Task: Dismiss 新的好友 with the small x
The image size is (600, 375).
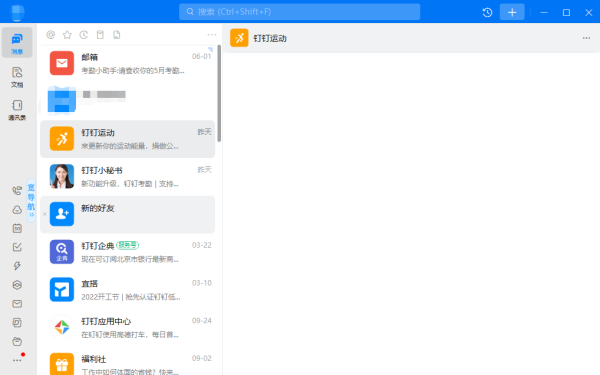Action: [45, 214]
